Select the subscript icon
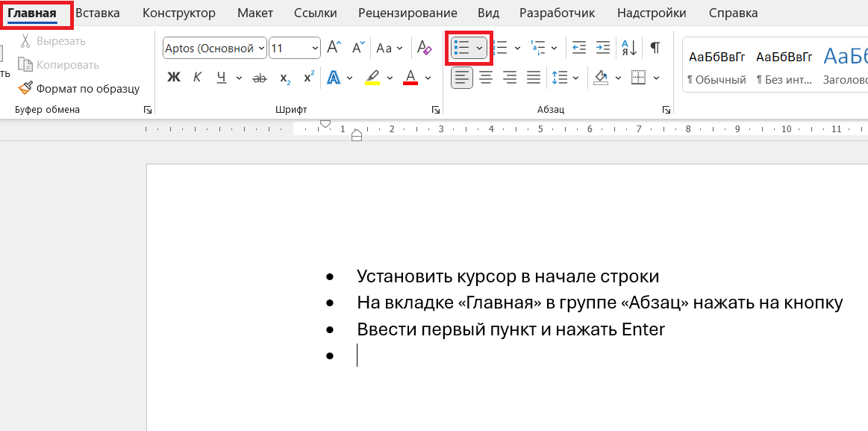The width and height of the screenshot is (868, 431). coord(284,77)
